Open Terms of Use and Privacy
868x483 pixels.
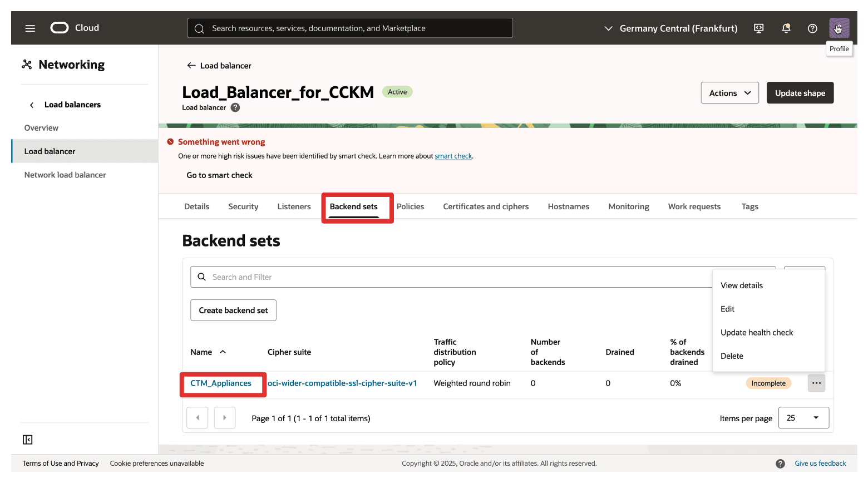pos(61,464)
